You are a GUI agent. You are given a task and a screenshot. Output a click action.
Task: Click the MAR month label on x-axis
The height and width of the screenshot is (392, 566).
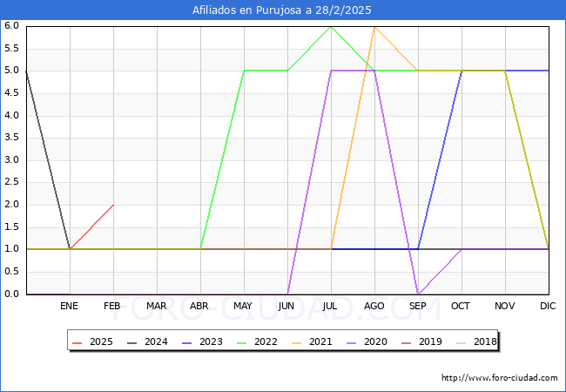pos(156,306)
